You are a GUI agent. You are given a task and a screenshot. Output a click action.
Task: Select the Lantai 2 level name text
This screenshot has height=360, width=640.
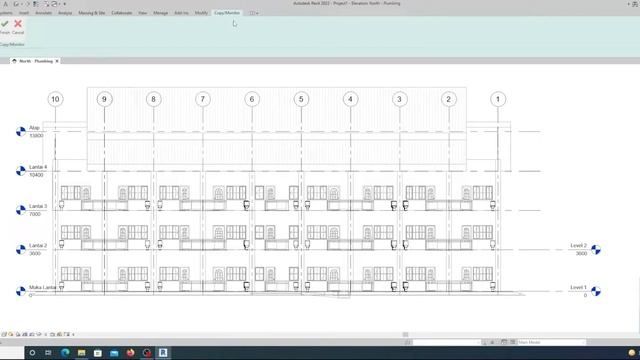tap(38, 245)
